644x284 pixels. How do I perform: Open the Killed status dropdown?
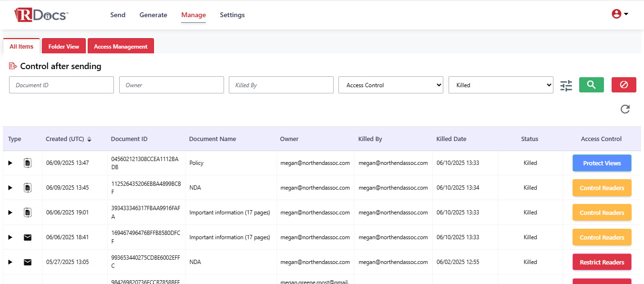501,85
